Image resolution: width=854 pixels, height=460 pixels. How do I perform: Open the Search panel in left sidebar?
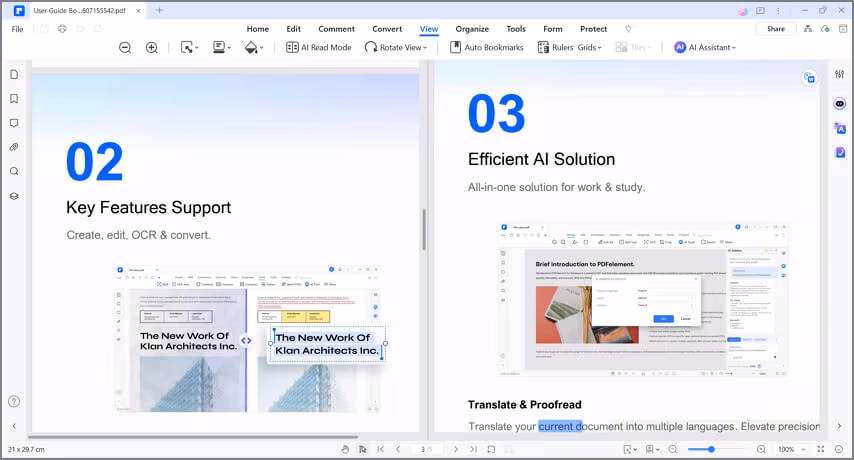click(14, 171)
